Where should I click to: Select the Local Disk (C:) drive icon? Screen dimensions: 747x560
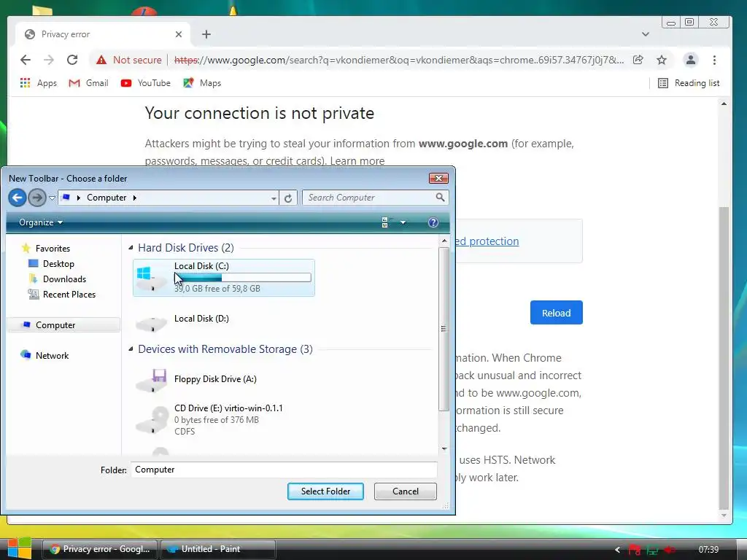[152, 279]
